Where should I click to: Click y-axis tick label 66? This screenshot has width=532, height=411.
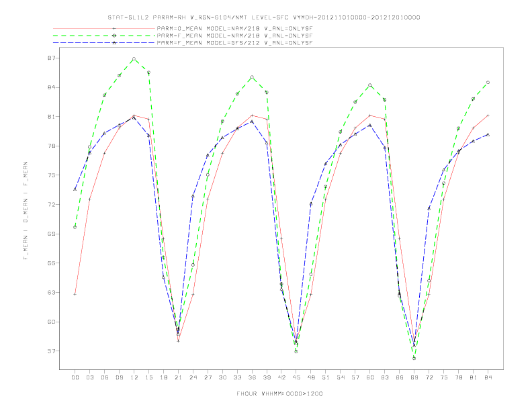point(52,263)
